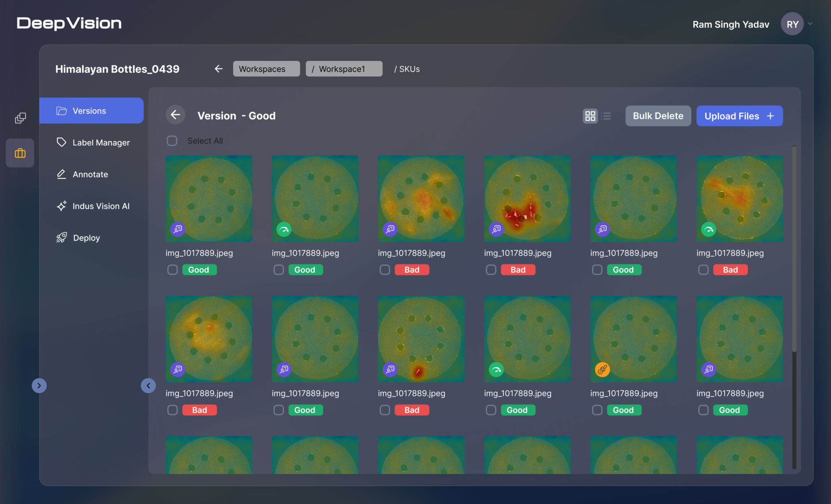Open user dropdown chevron beside RY avatar
Screen dimensions: 831x504
810,24
